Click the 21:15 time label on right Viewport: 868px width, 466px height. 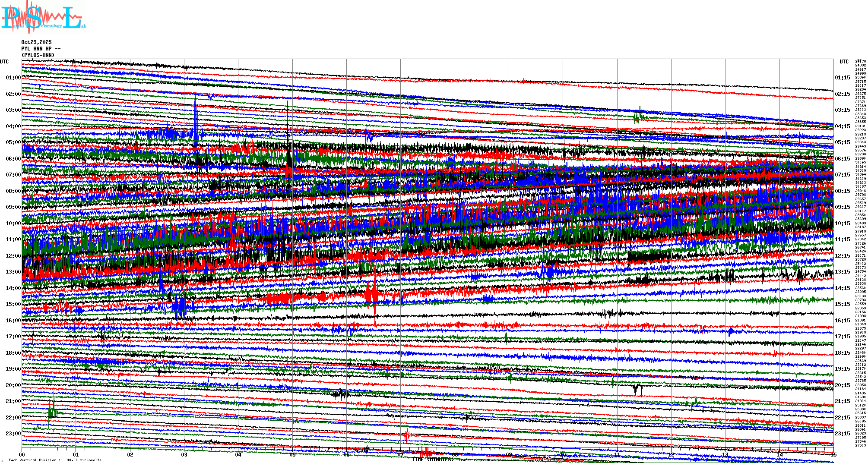click(x=842, y=401)
